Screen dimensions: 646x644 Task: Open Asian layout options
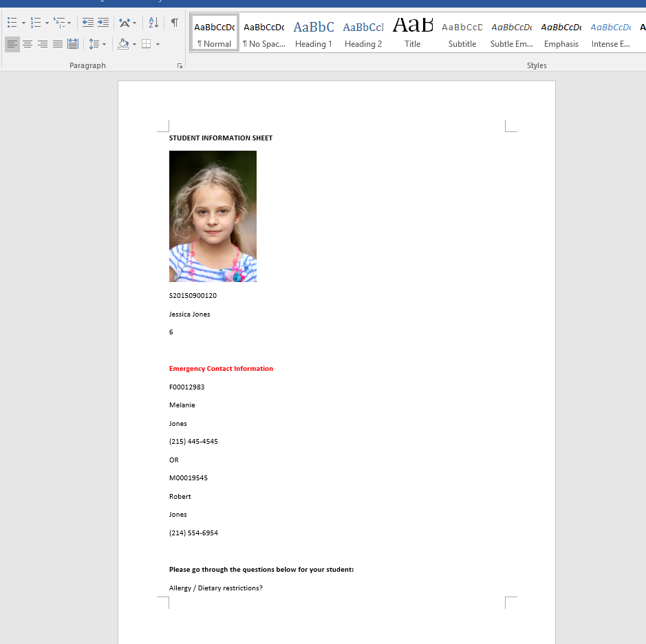[125, 23]
